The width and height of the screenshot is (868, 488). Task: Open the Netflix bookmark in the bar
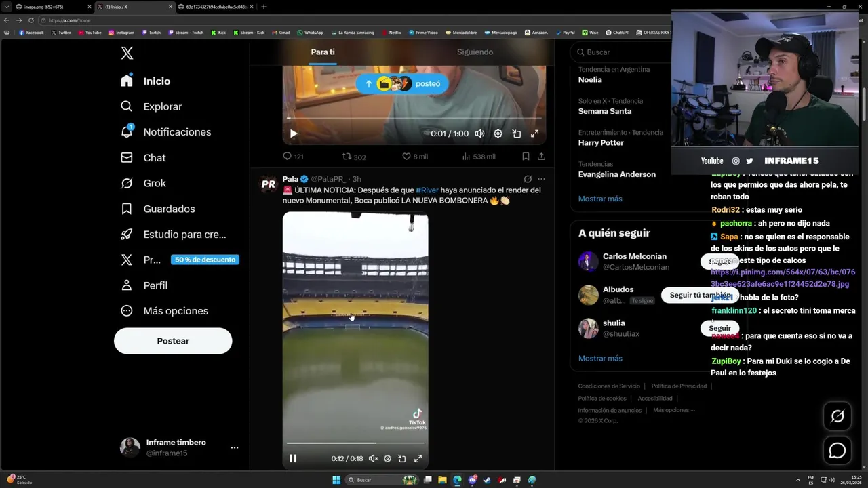click(391, 33)
